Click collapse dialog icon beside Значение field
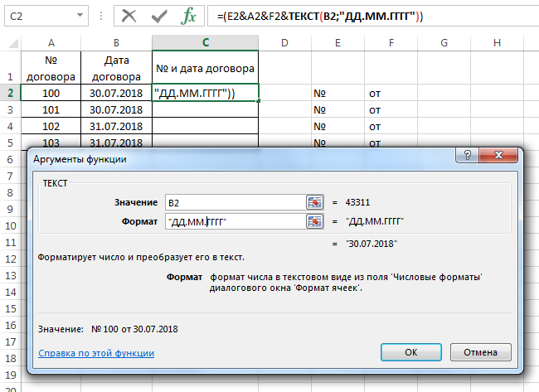The width and height of the screenshot is (539, 392). (x=314, y=202)
